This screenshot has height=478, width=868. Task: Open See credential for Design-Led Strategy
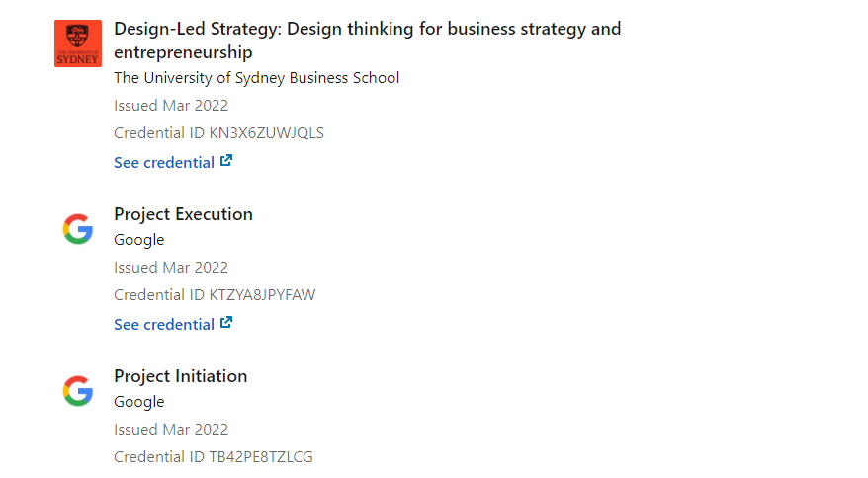tap(164, 163)
